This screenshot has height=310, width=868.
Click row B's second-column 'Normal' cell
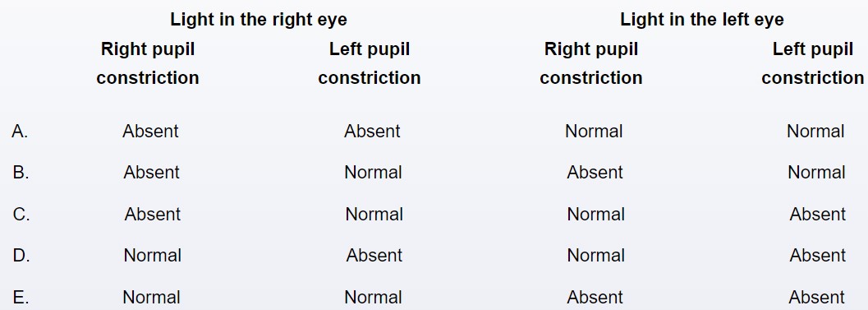[373, 173]
